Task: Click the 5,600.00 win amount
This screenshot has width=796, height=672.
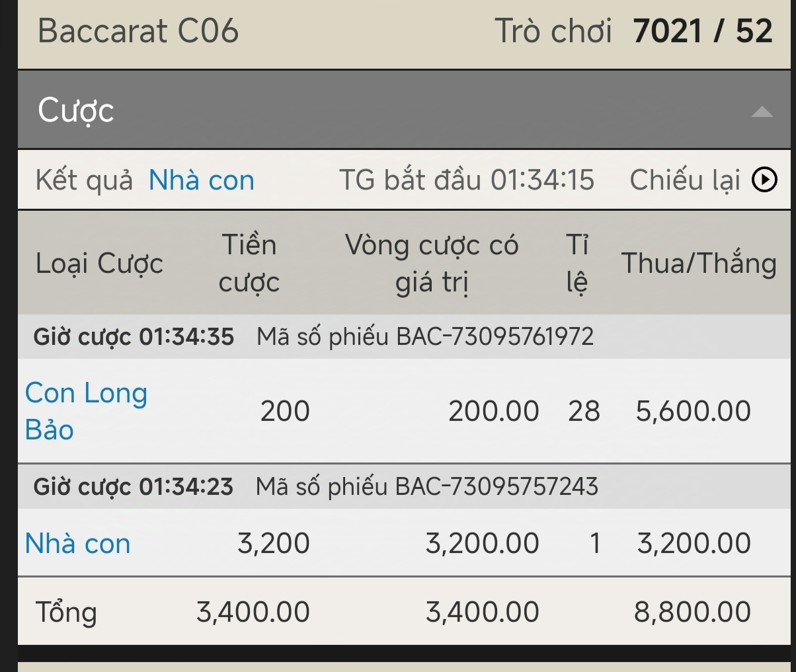Action: [693, 412]
